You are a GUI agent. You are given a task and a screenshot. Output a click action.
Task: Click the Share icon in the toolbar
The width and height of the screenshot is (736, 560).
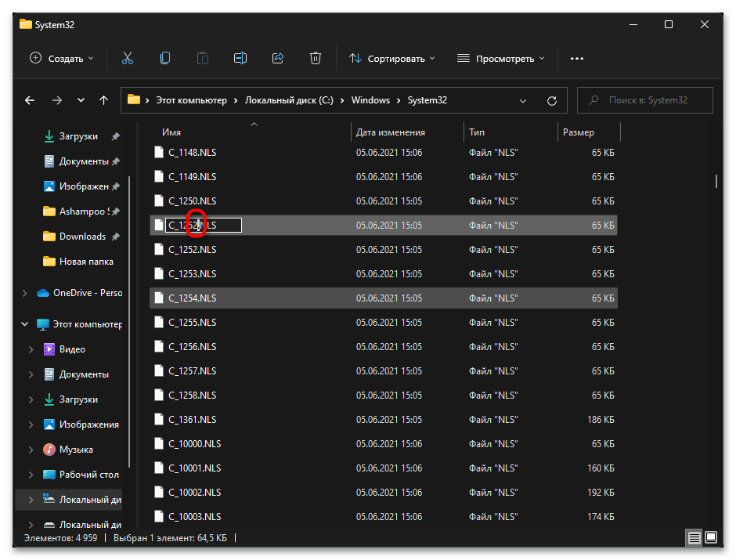click(278, 58)
